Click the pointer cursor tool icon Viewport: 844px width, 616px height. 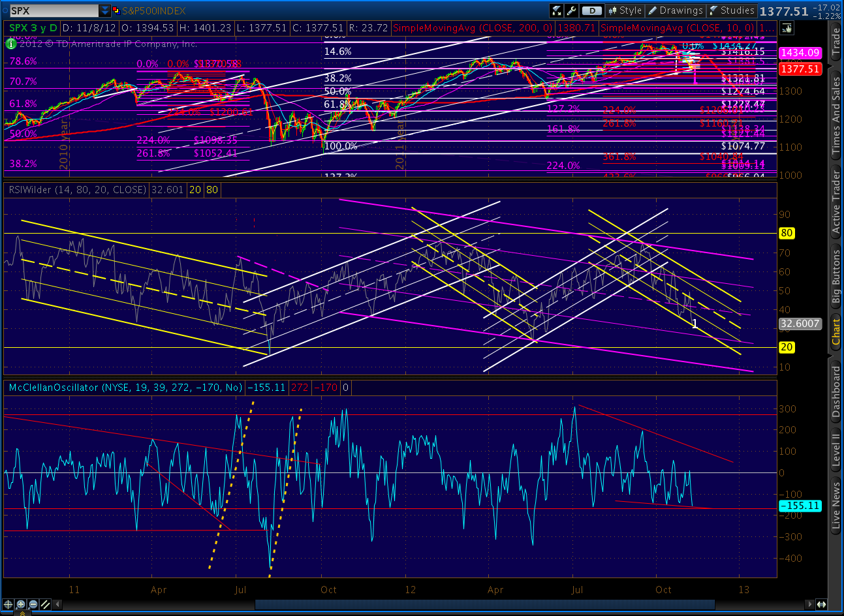(786, 28)
